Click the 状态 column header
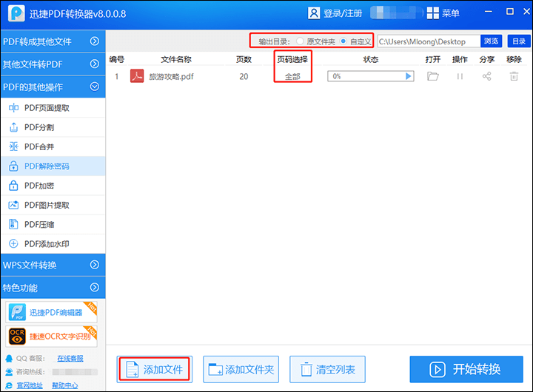This screenshot has height=392, width=533. tap(371, 59)
